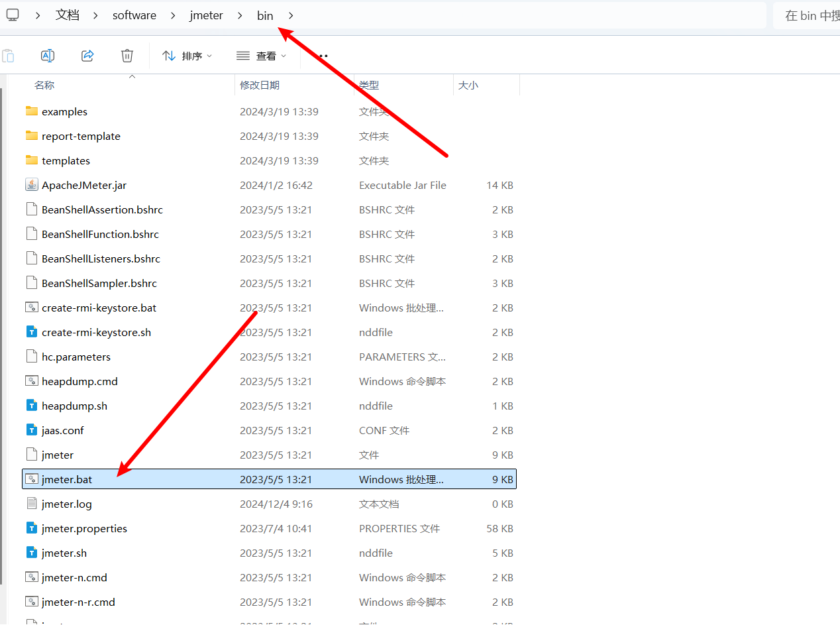Click the jmeter-n-r.cmd script icon
The image size is (840, 627).
tap(32, 602)
